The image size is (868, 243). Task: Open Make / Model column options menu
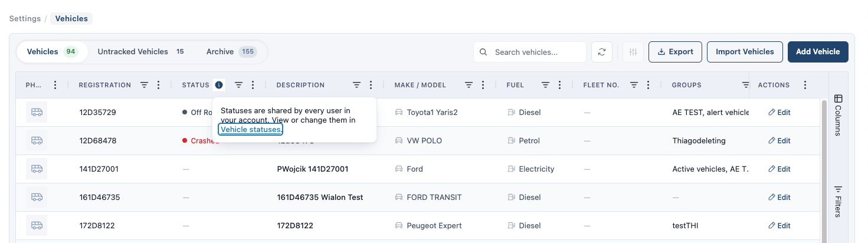(483, 85)
